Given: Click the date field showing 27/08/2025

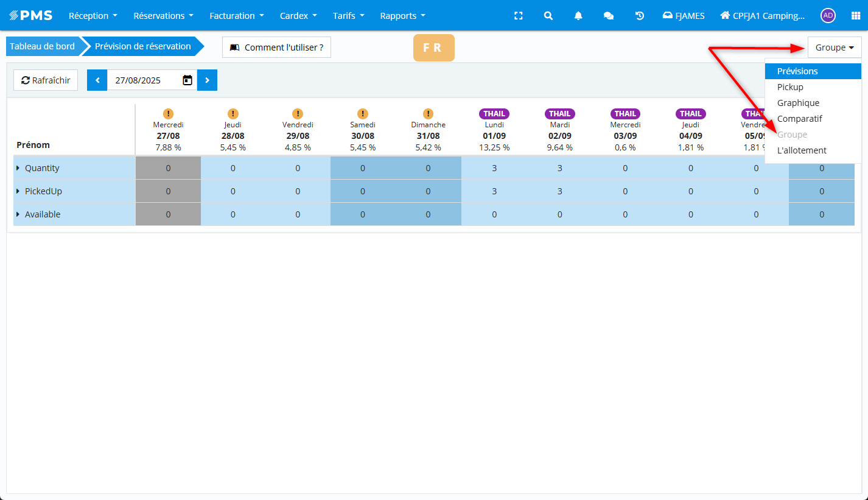Looking at the screenshot, I should (x=143, y=80).
